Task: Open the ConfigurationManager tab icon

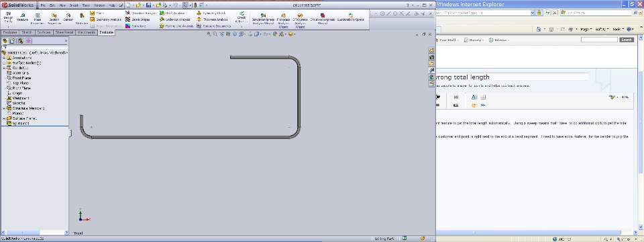Action: [x=20, y=41]
